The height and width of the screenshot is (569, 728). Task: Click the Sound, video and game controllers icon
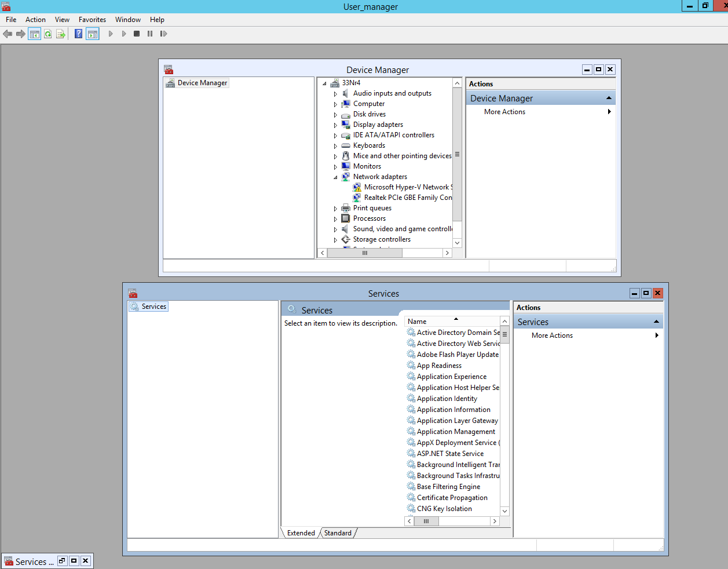click(x=346, y=229)
